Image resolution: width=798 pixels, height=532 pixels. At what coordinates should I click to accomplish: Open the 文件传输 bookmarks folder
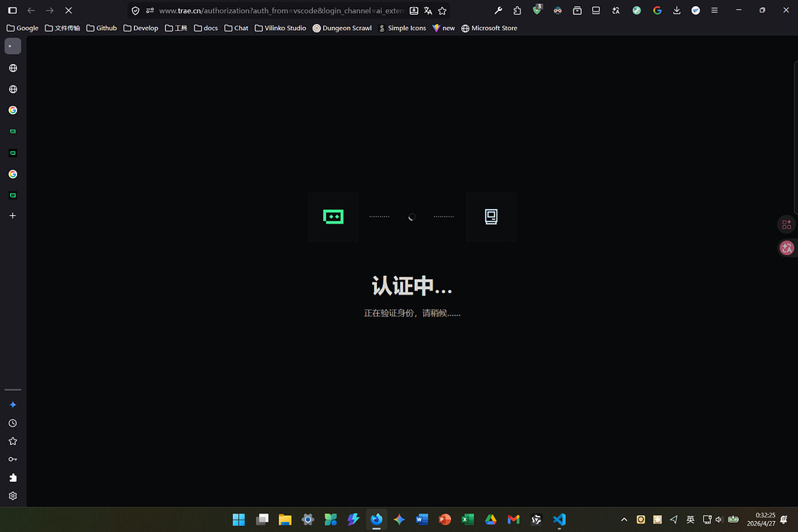(62, 28)
